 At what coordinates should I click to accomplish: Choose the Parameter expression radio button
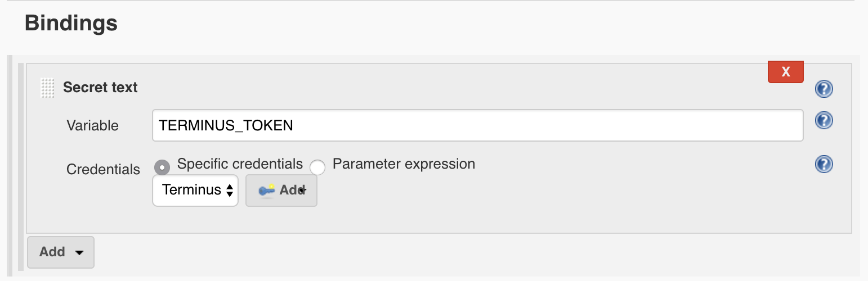[x=318, y=167]
